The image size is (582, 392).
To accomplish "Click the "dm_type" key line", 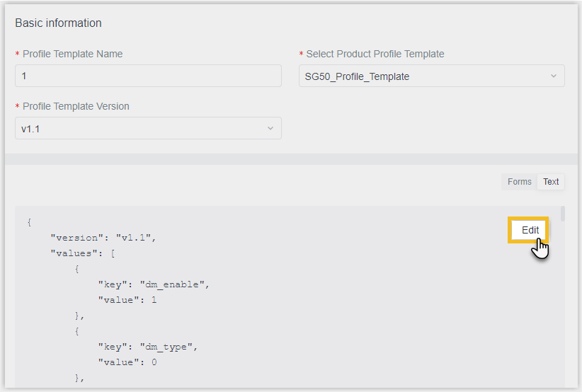I will tap(148, 347).
